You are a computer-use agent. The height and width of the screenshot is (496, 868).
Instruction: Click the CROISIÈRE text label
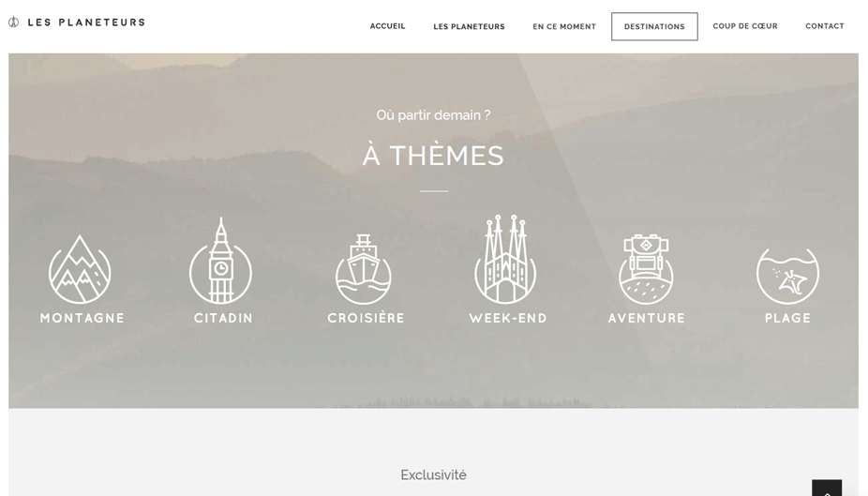pos(366,318)
